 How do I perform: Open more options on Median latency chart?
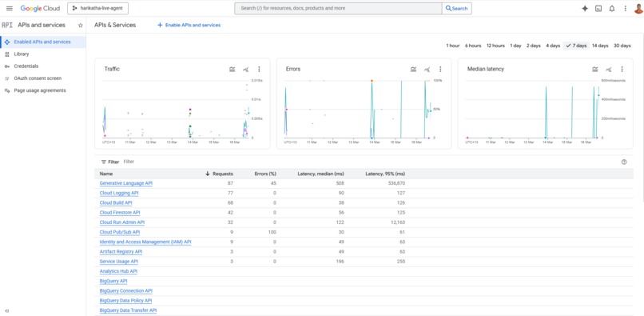point(622,69)
